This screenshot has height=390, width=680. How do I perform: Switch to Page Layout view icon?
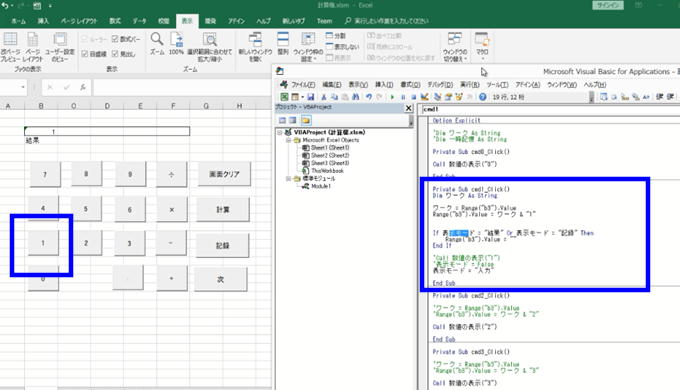(x=33, y=46)
